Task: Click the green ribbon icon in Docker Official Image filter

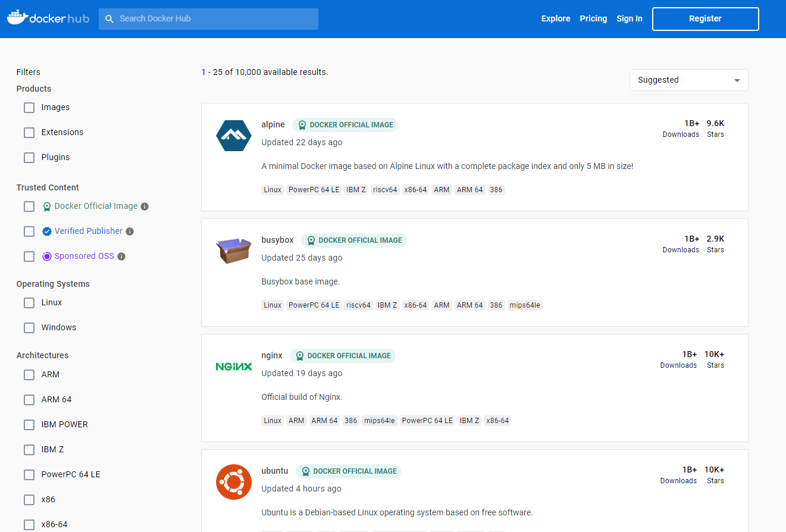Action: tap(47, 206)
